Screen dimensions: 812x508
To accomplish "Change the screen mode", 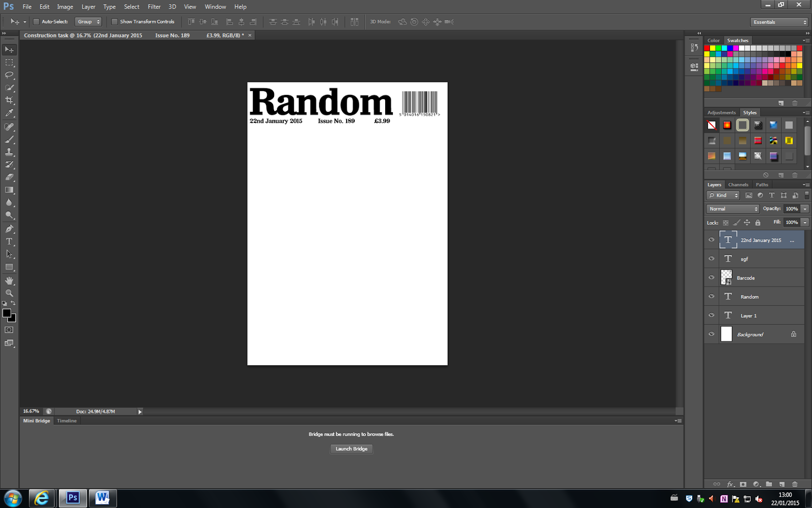I will coord(9,343).
